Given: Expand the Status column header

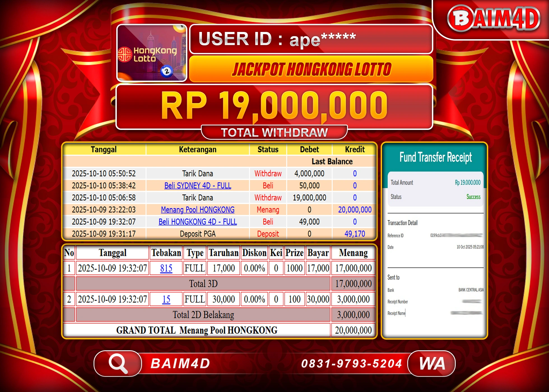Looking at the screenshot, I should [267, 149].
